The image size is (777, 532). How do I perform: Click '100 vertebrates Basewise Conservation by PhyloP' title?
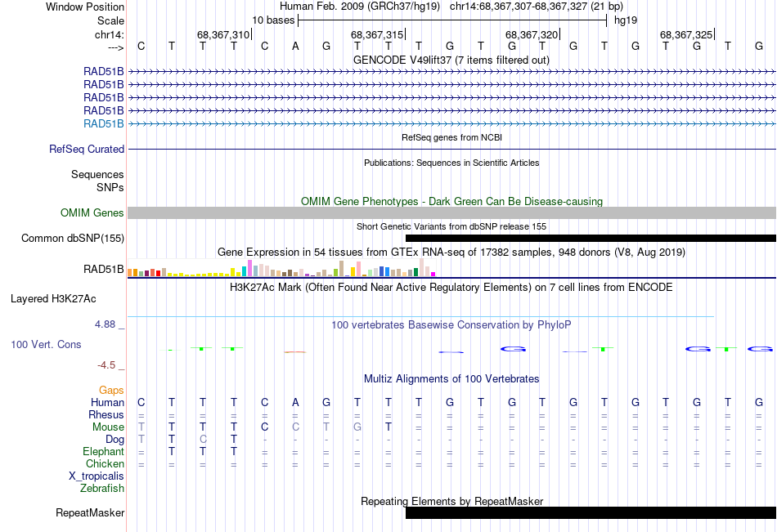tap(451, 325)
